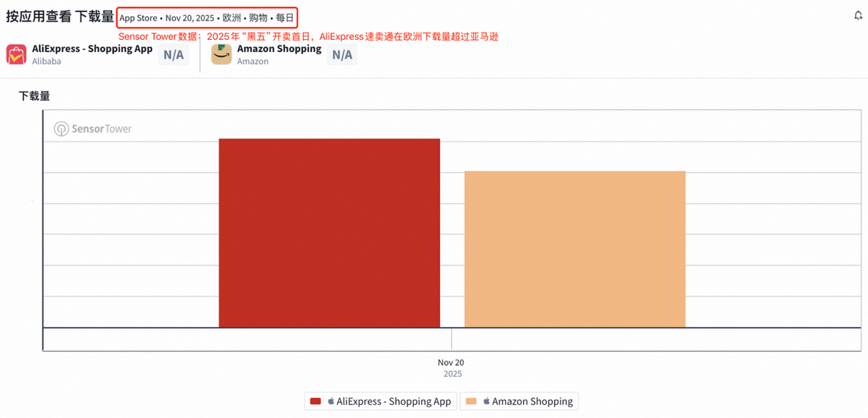The width and height of the screenshot is (868, 418).
Task: Click the Amazon Shopping app icon
Action: click(x=221, y=55)
